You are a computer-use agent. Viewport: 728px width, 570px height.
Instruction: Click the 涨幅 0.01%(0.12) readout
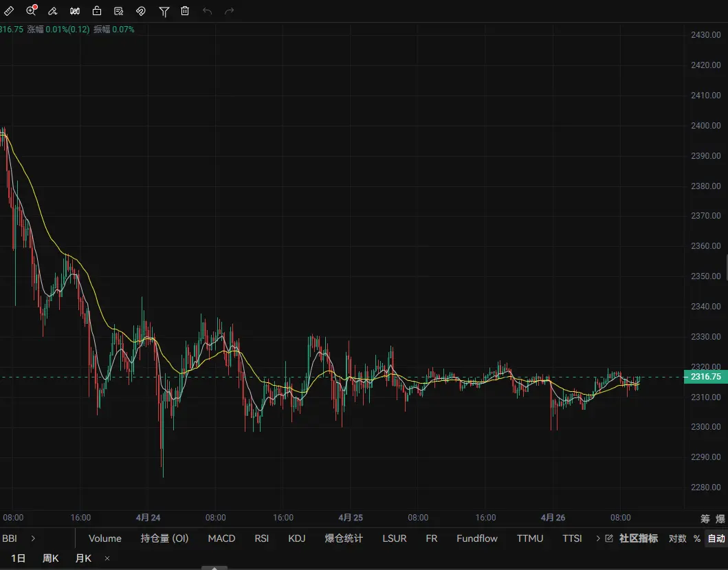[x=58, y=30]
